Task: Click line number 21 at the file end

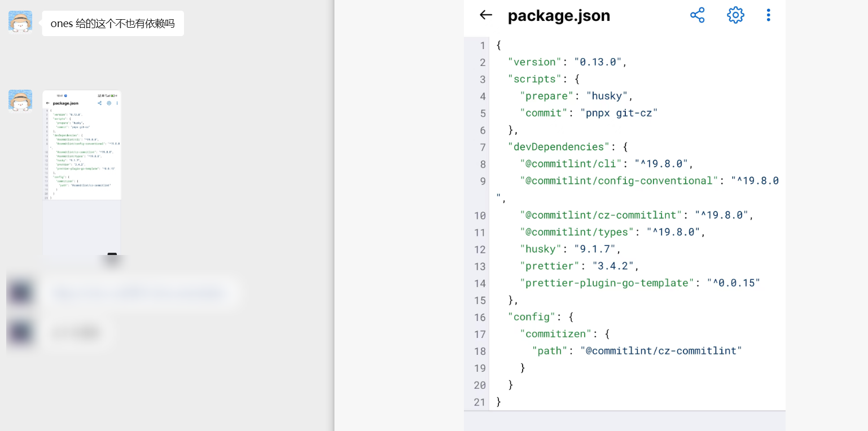Action: coord(480,402)
